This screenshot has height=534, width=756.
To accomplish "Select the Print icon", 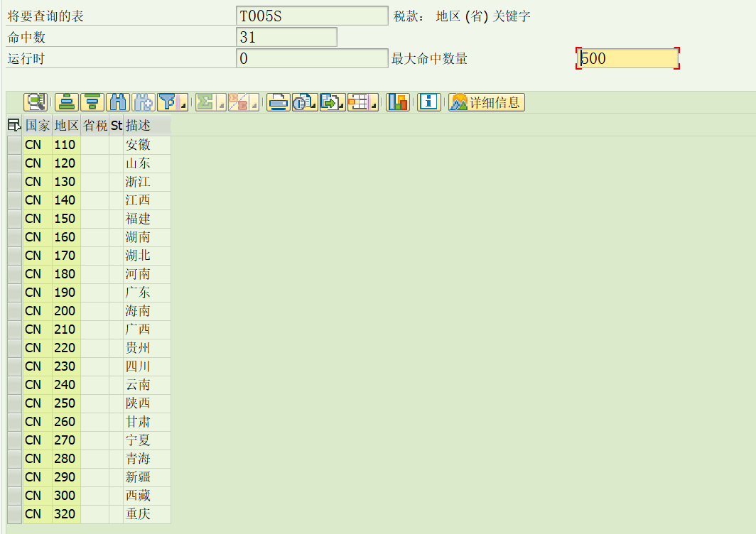I will (279, 102).
